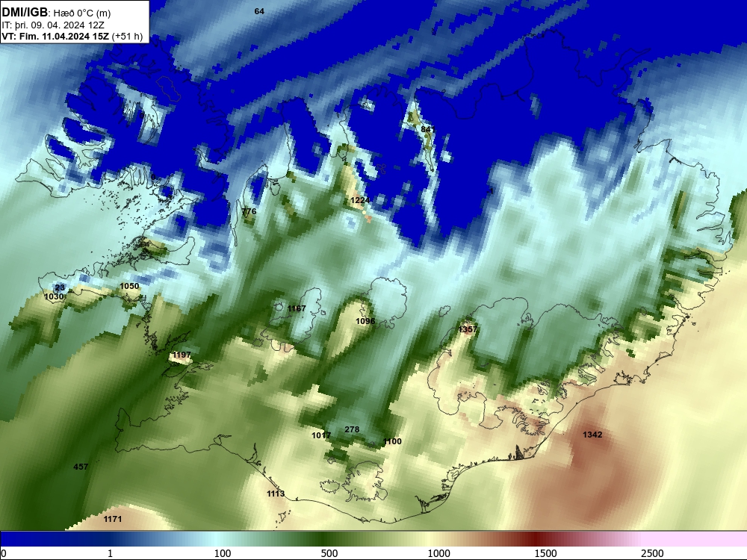747x560 pixels.
Task: Click the map value label 841
Action: pyautogui.click(x=428, y=129)
